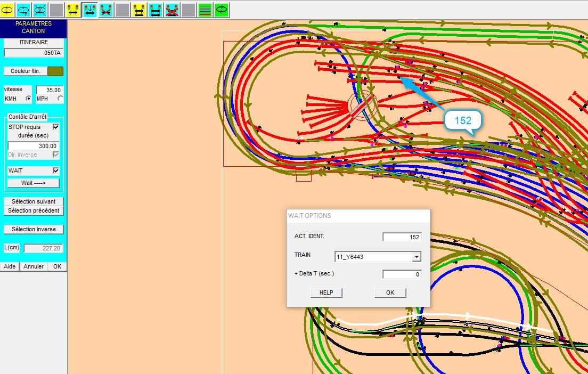Click the olive Couleur Itin. color swatch
Image resolution: width=588 pixels, height=374 pixels.
(x=55, y=71)
